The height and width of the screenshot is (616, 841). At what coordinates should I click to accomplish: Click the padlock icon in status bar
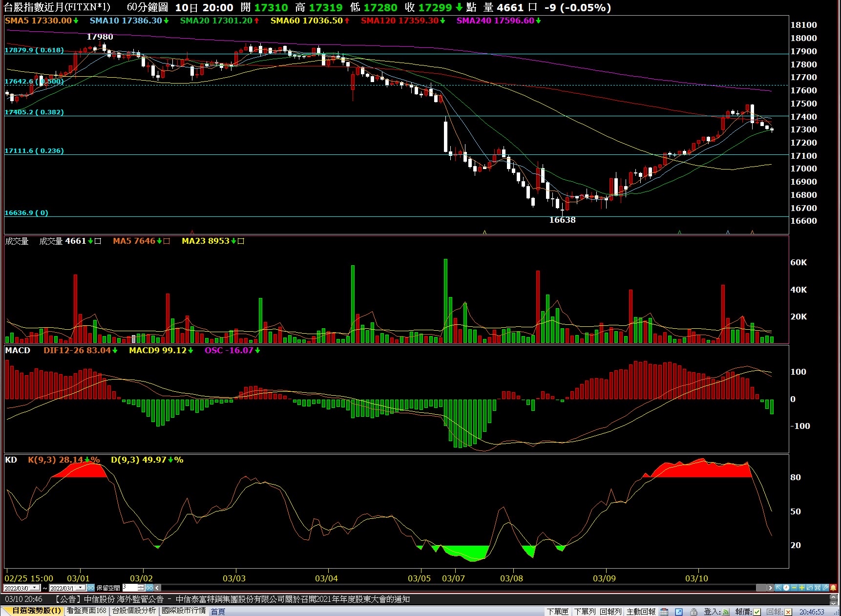(694, 612)
